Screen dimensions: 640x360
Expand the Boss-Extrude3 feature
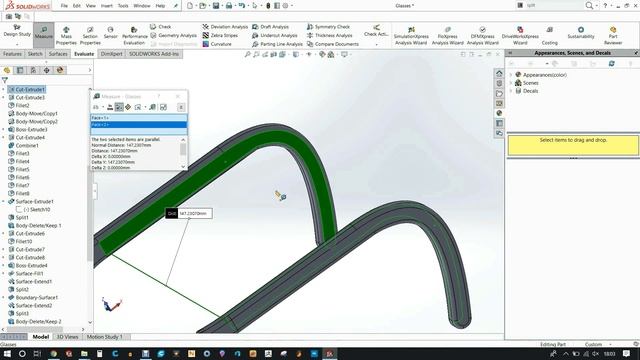click(x=4, y=129)
